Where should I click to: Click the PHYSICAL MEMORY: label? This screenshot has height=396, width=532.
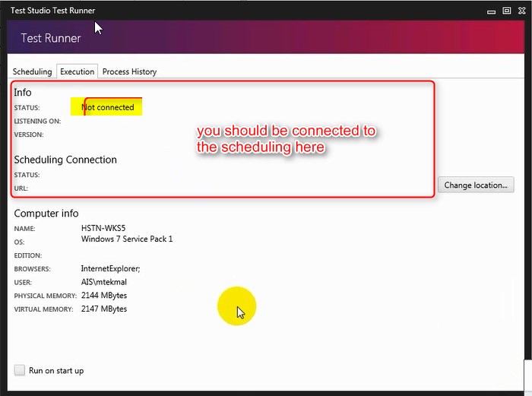pyautogui.click(x=46, y=296)
